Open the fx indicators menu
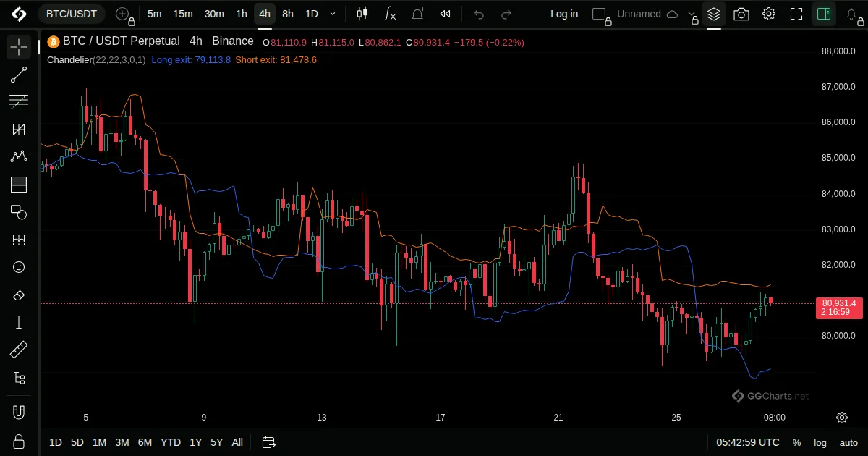Image resolution: width=868 pixels, height=456 pixels. [390, 14]
